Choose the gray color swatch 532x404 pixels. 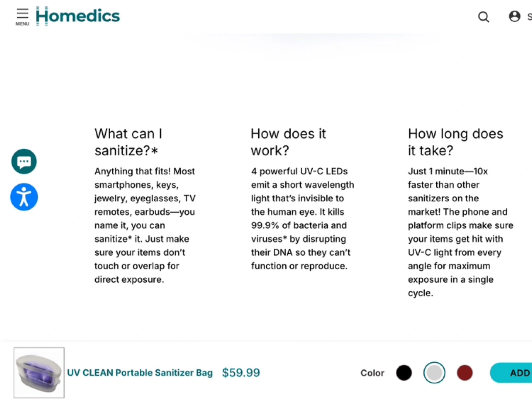point(434,373)
